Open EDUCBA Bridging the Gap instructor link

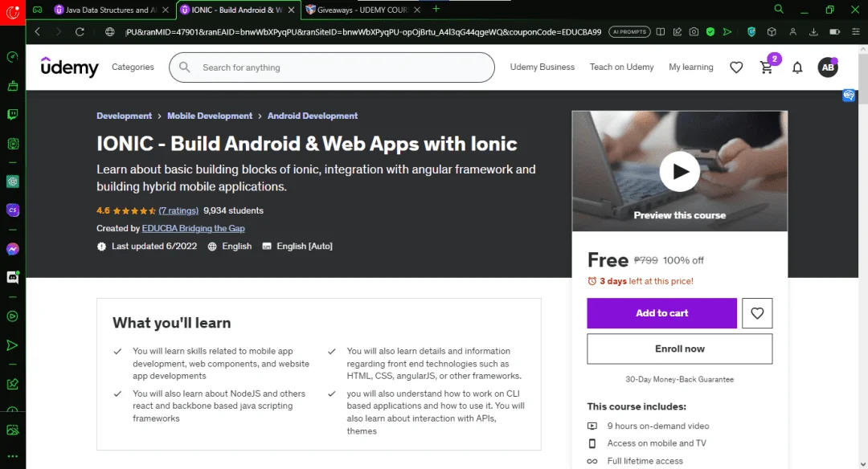coord(193,228)
